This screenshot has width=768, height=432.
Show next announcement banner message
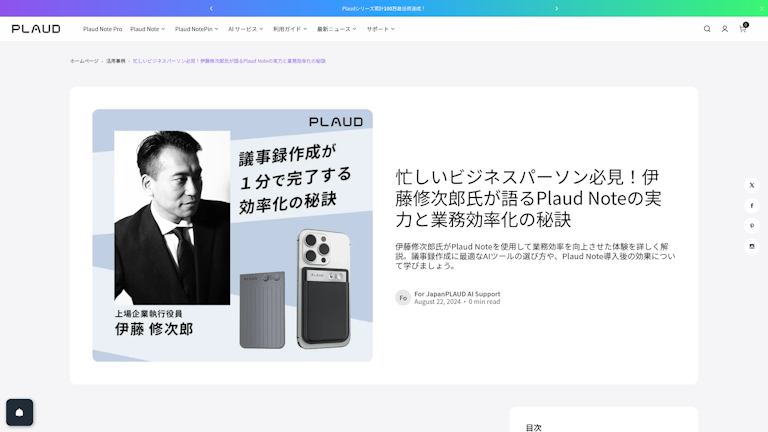(556, 8)
